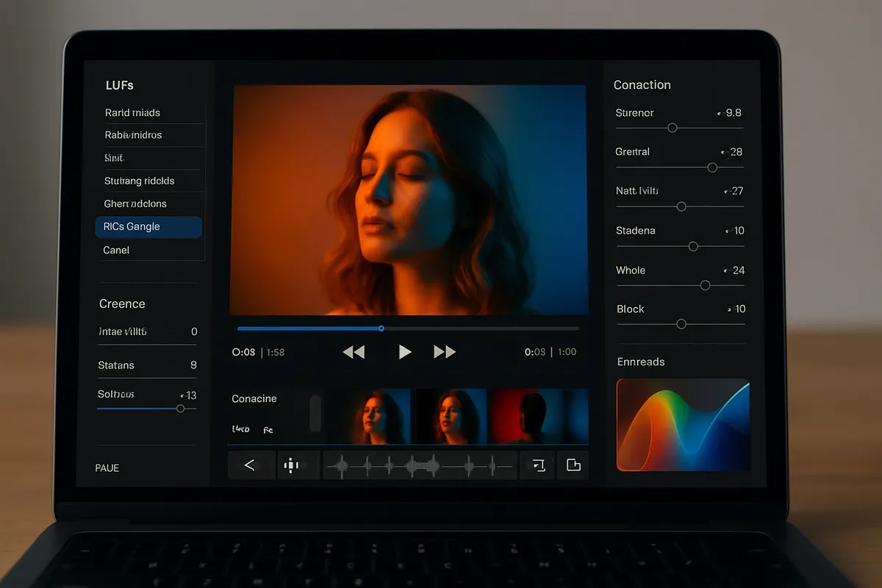Click the Sturenor slider handle

point(672,128)
